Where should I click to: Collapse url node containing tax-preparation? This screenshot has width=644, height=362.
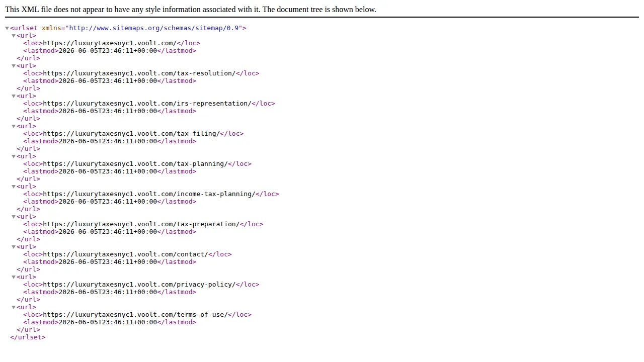point(14,217)
